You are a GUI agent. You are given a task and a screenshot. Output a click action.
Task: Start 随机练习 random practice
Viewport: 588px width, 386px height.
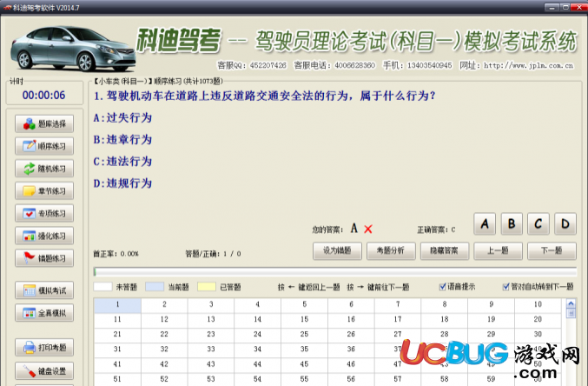tap(44, 169)
